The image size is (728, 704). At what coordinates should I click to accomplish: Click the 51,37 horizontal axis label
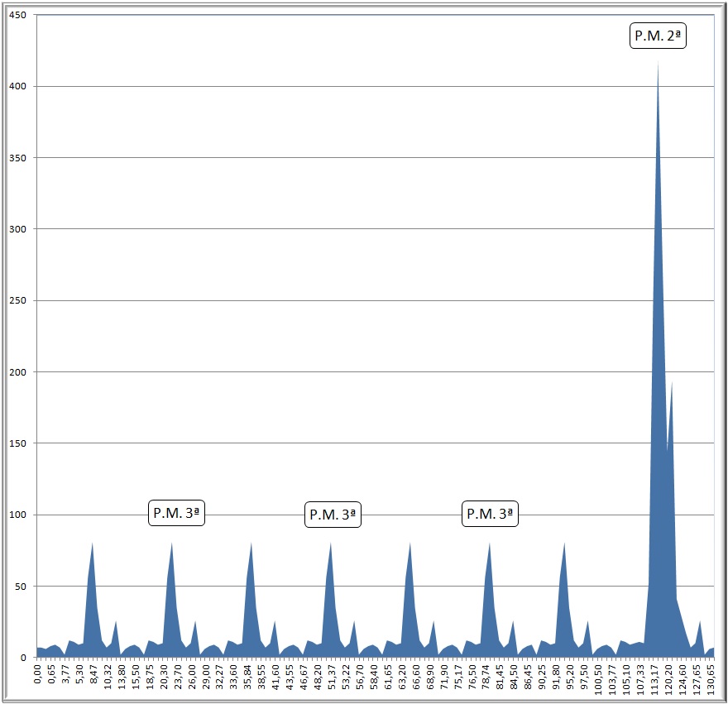[333, 678]
